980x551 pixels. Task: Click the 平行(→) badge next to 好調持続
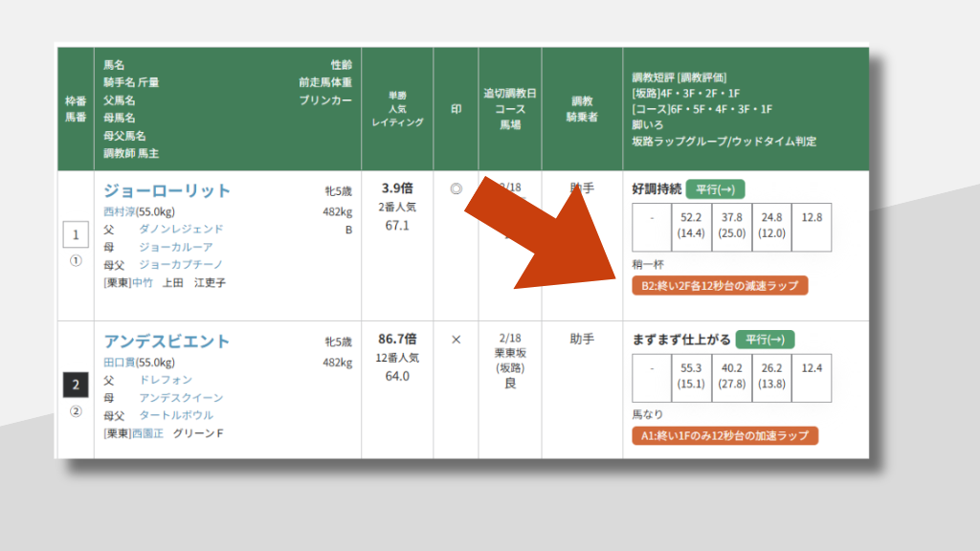715,189
